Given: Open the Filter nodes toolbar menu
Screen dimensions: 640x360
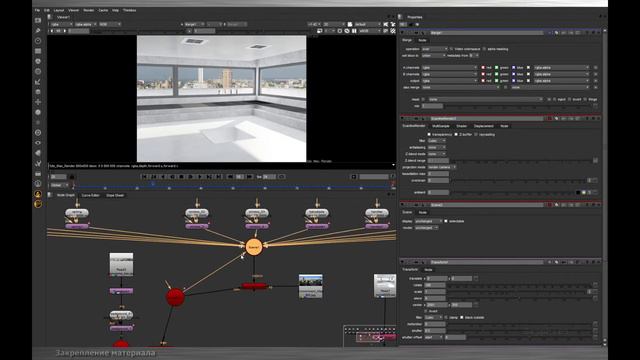Looking at the screenshot, I should [38, 71].
